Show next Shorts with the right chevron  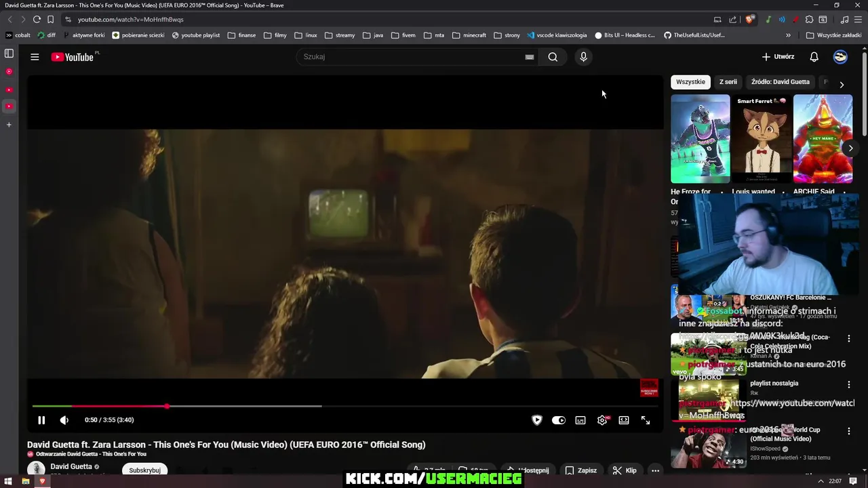(x=850, y=148)
